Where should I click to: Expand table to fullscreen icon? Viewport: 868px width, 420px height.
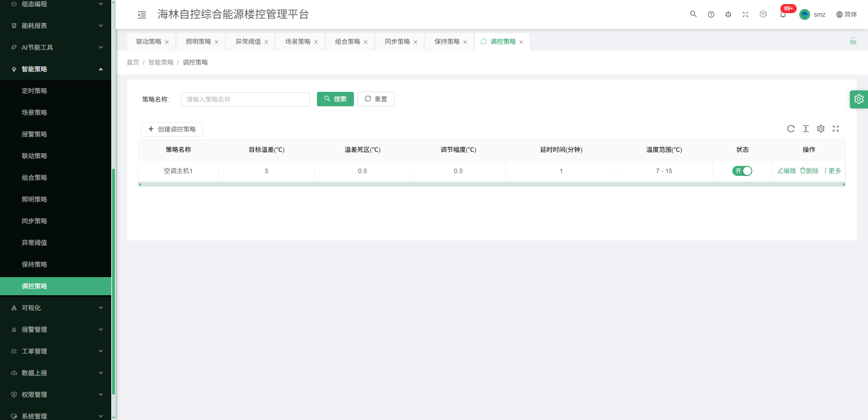835,129
